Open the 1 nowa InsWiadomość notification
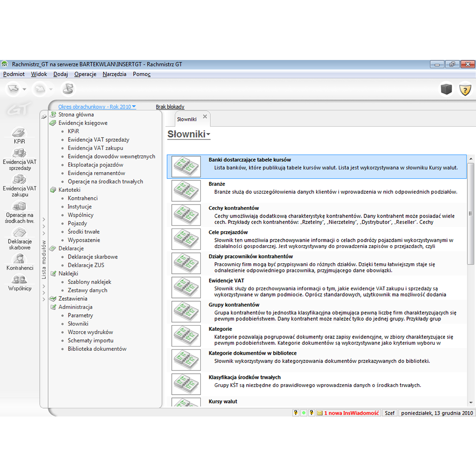The image size is (476, 476). (x=351, y=413)
